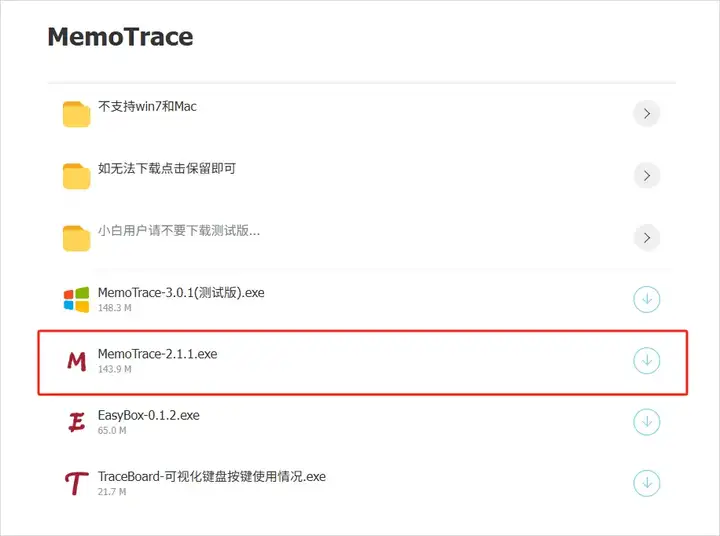Expand the 小白用户请不要下载测试版 folder chevron

pyautogui.click(x=647, y=237)
